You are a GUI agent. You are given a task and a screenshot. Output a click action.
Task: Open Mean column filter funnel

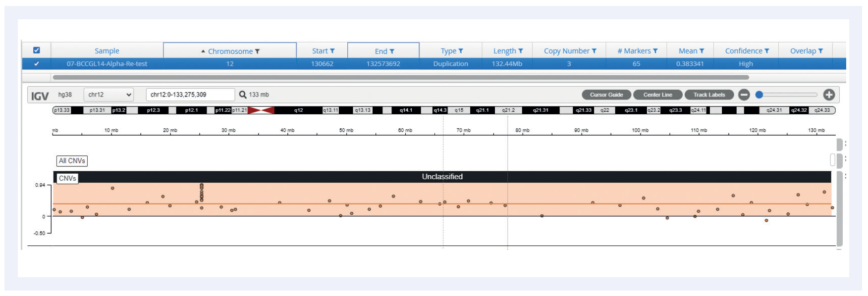pos(702,51)
